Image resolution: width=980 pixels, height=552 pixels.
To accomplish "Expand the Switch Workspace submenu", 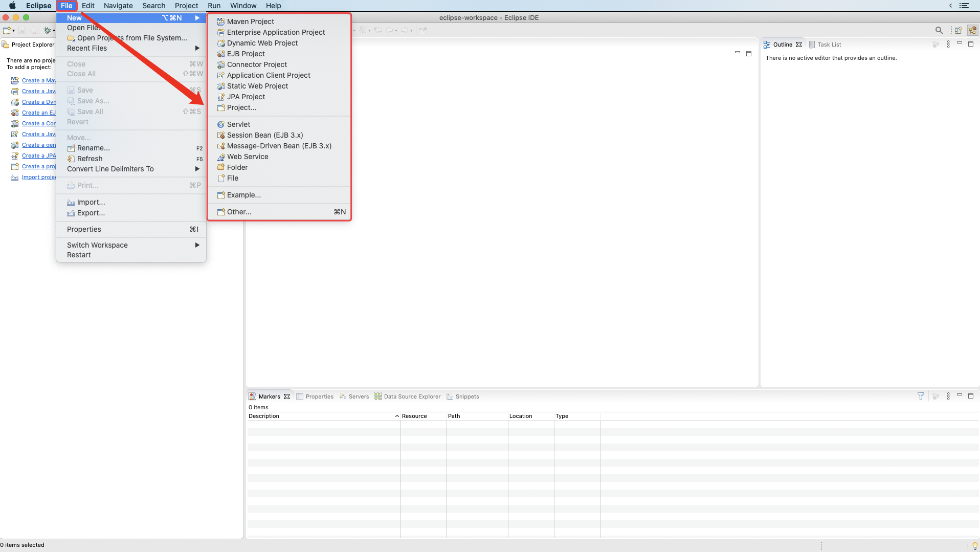I will (x=131, y=245).
